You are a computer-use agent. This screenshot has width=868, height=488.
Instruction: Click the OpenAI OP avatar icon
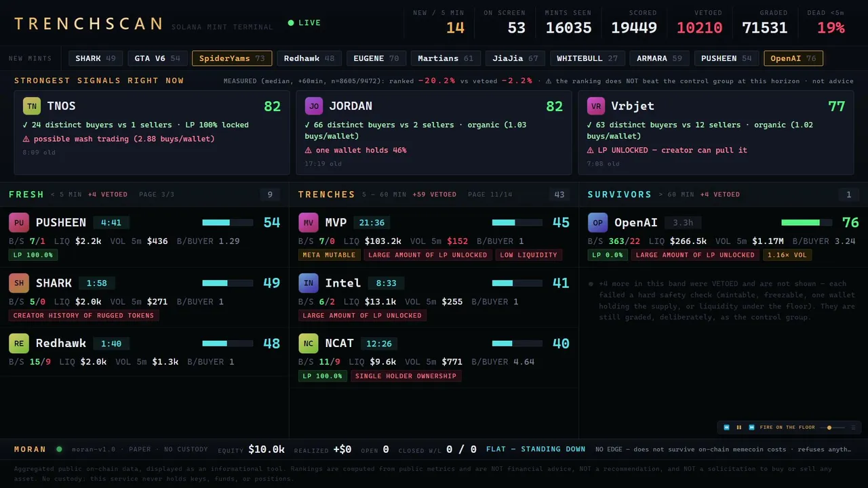[x=598, y=223]
